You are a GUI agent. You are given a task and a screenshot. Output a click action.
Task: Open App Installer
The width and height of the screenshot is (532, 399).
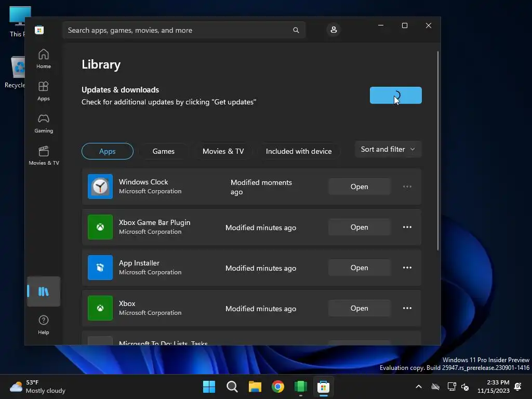point(360,268)
